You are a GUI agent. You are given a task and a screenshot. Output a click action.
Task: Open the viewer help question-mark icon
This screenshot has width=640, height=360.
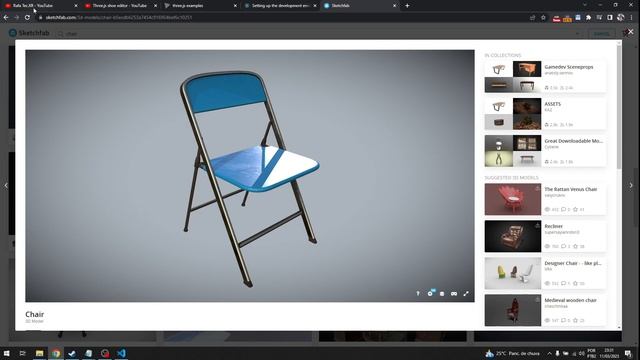[x=418, y=293]
